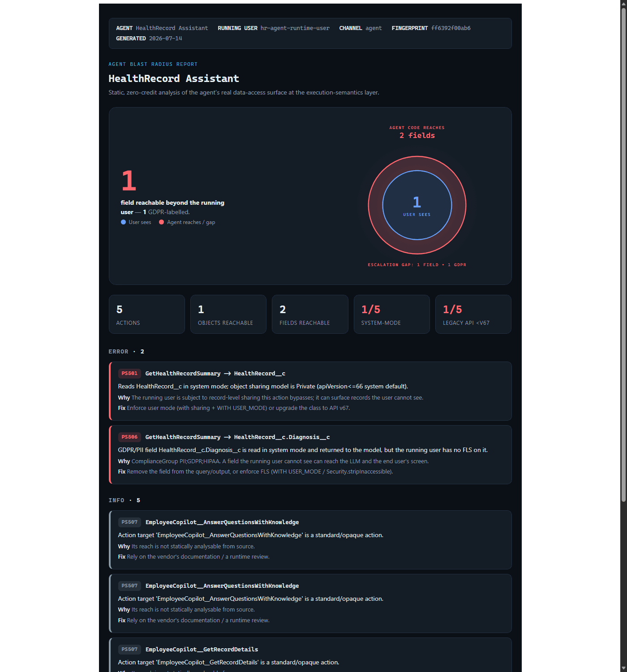
Task: Click the ERROR · 2 section header
Action: pos(126,351)
